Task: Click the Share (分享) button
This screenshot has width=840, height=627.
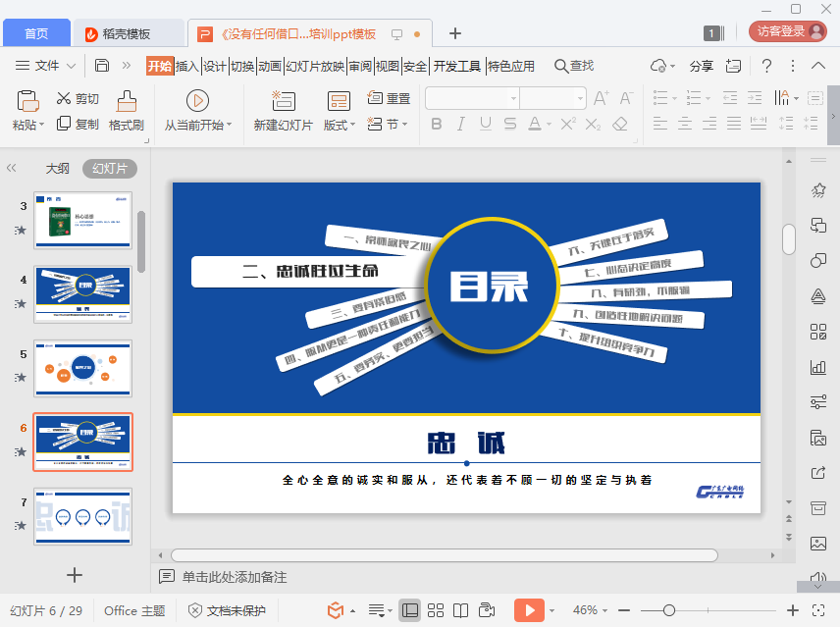Action: point(701,66)
